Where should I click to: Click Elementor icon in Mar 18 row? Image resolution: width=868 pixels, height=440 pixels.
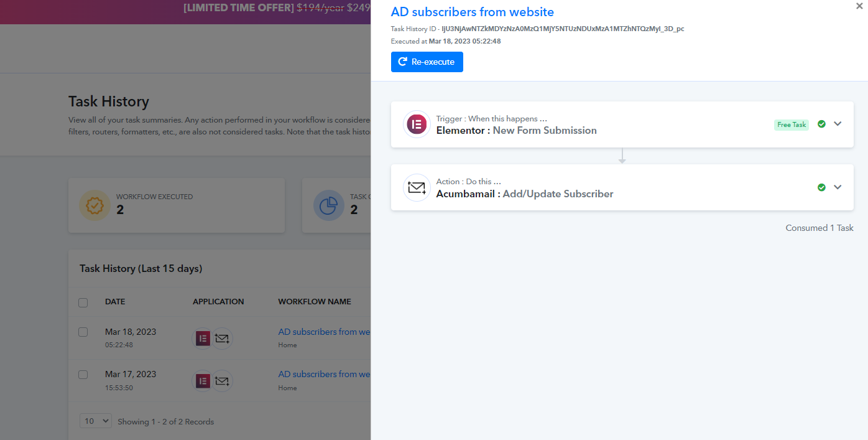[203, 339]
